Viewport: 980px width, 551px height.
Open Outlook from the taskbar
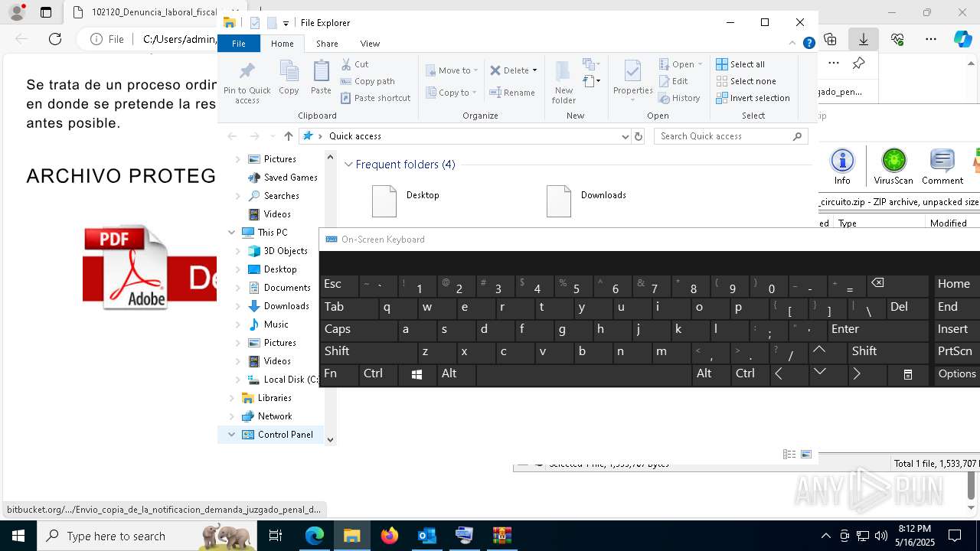[x=427, y=536]
